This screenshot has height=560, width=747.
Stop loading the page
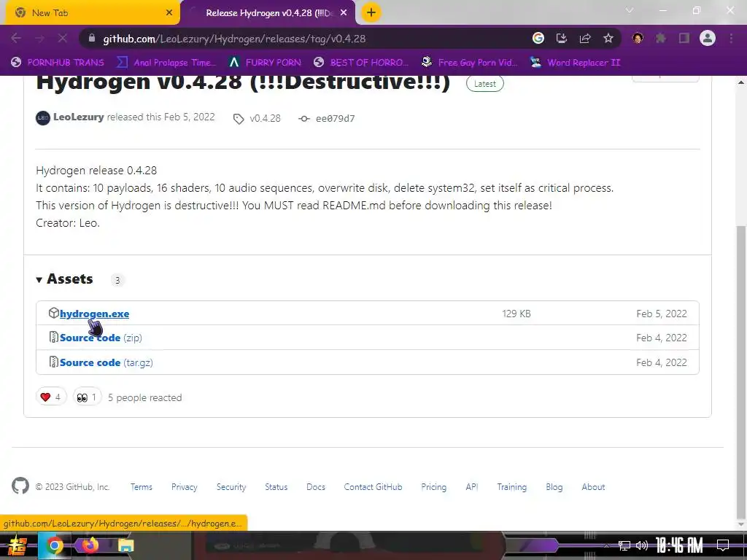63,38
